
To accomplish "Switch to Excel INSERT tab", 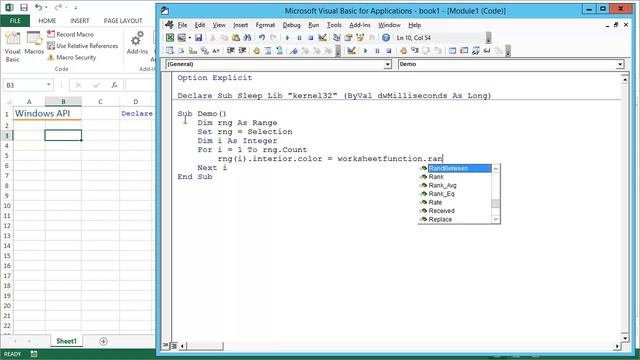I will (80, 20).
